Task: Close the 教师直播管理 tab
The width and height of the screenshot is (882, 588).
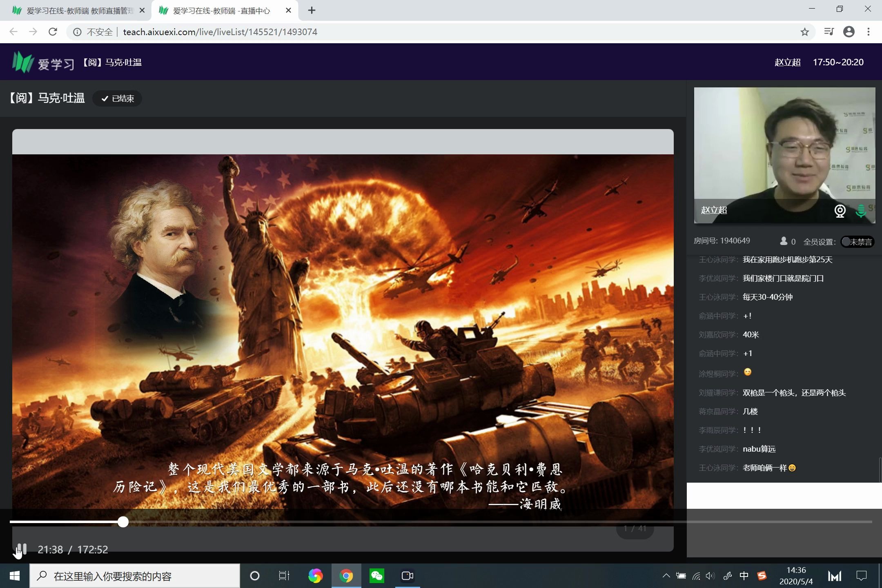Action: [x=142, y=11]
